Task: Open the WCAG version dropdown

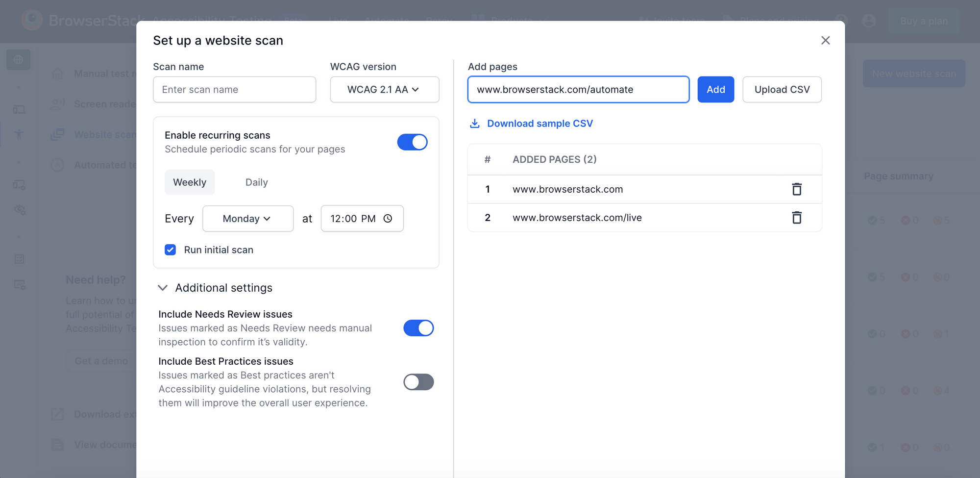Action: tap(384, 89)
